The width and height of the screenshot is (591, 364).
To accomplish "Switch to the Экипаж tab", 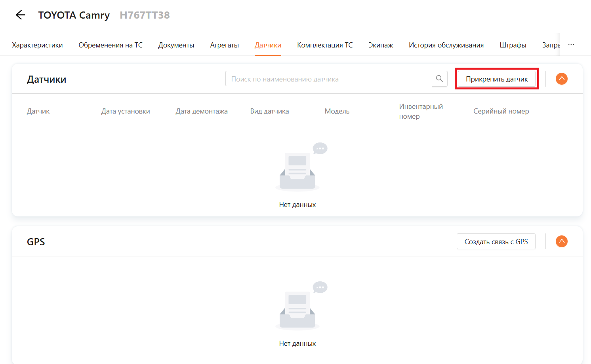I will click(x=381, y=45).
